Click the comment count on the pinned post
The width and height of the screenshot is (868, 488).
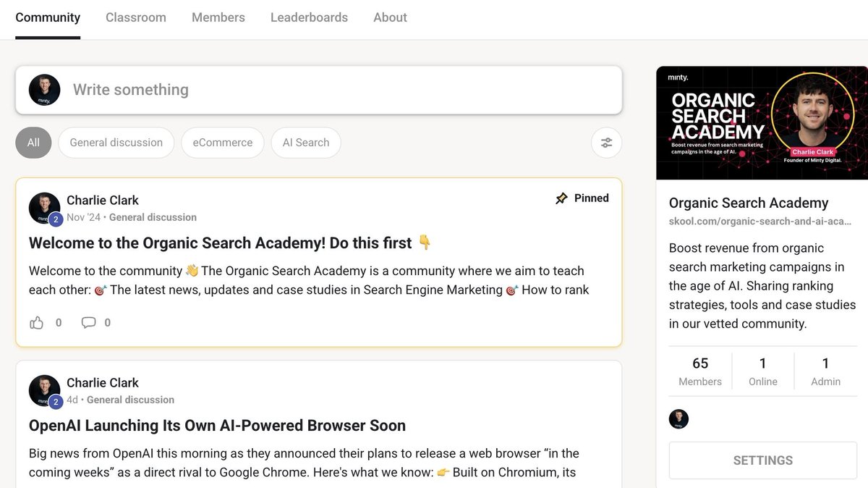(108, 323)
